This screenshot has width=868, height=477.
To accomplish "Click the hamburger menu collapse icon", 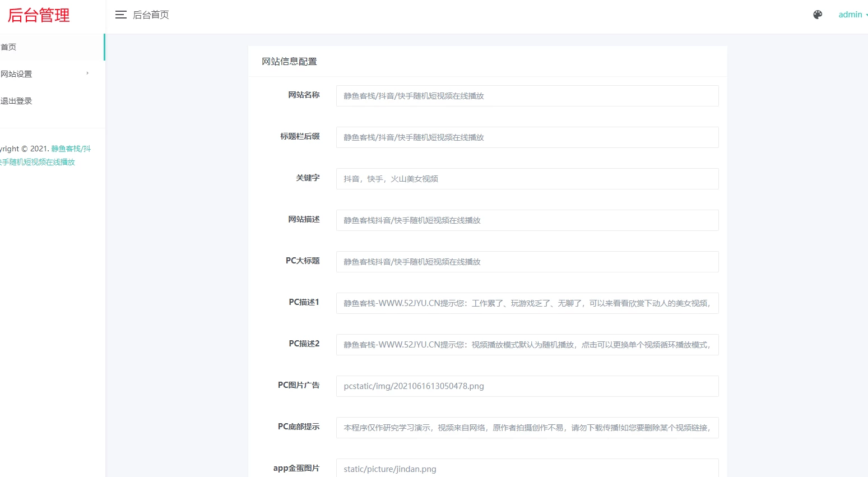I will click(120, 15).
